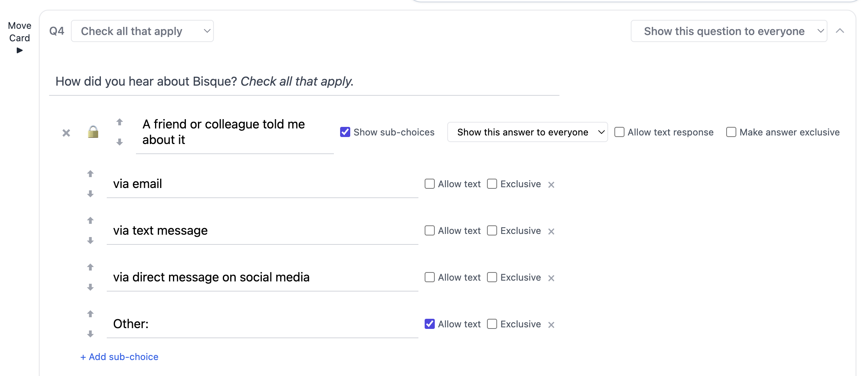
Task: Mark 'via text message' as Exclusive
Action: (492, 230)
